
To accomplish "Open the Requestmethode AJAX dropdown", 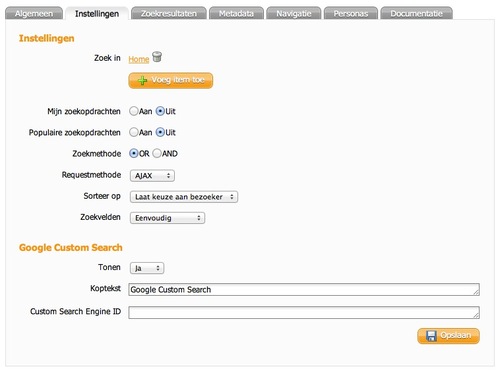I will [x=152, y=176].
